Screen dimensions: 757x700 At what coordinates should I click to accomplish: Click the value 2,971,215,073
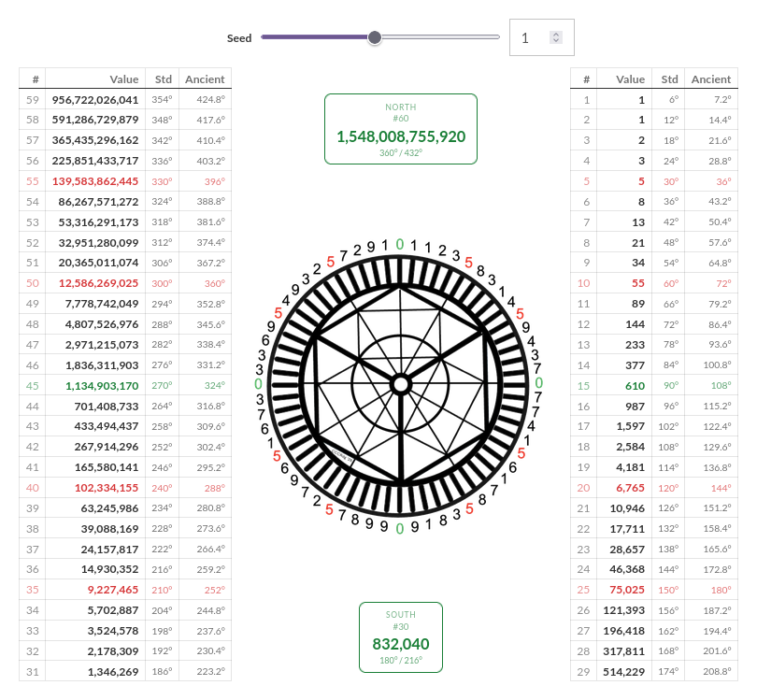click(x=102, y=345)
